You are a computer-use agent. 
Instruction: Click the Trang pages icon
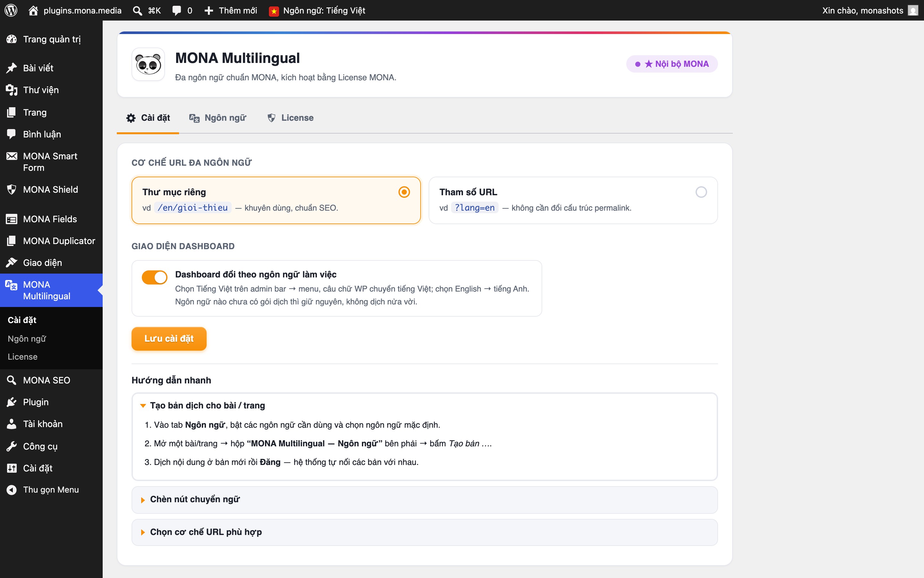click(12, 112)
